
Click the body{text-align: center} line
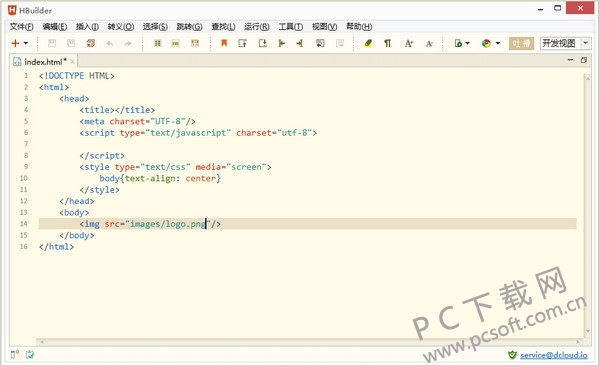coord(160,178)
